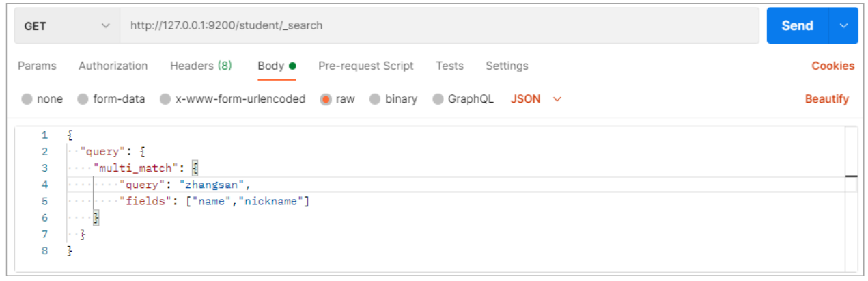
Task: Open the Settings tab
Action: (x=507, y=66)
